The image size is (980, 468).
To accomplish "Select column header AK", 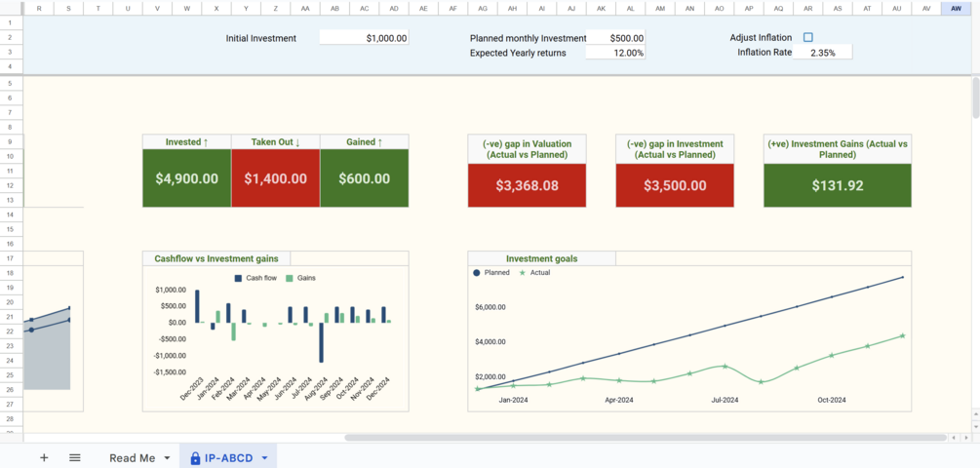I will (x=602, y=8).
